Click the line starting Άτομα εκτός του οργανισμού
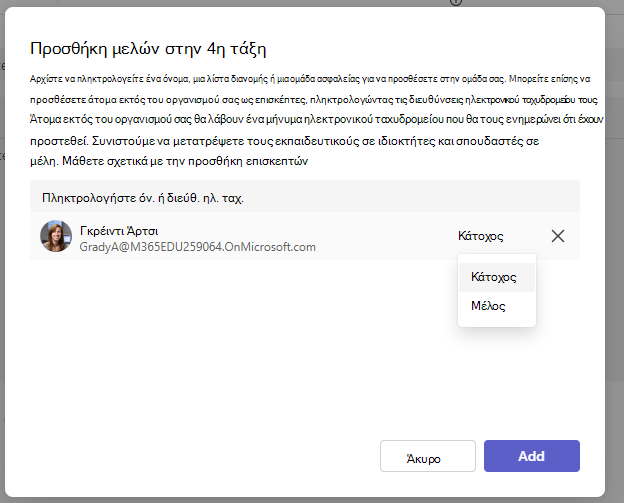Viewport: 624px width, 503px height. point(317,119)
